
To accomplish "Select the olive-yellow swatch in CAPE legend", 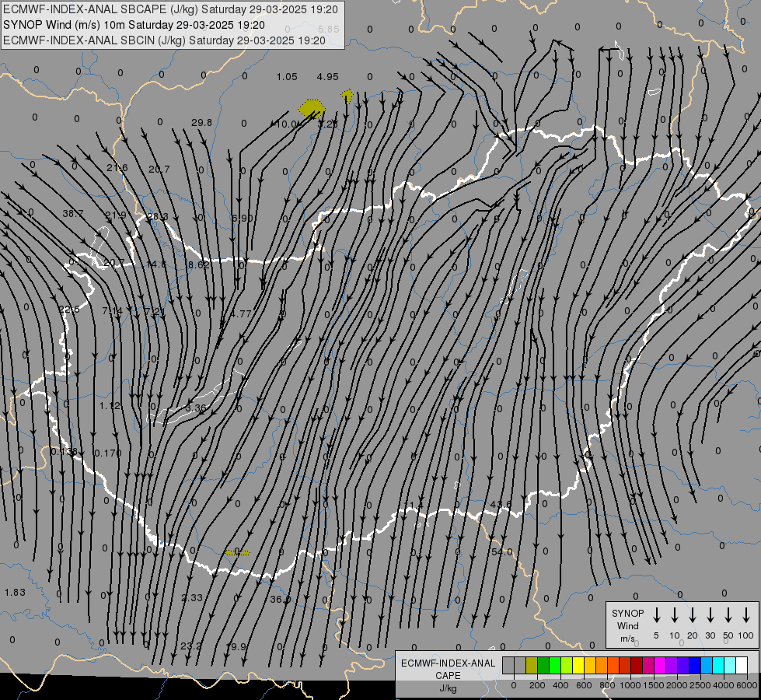I will pos(532,666).
